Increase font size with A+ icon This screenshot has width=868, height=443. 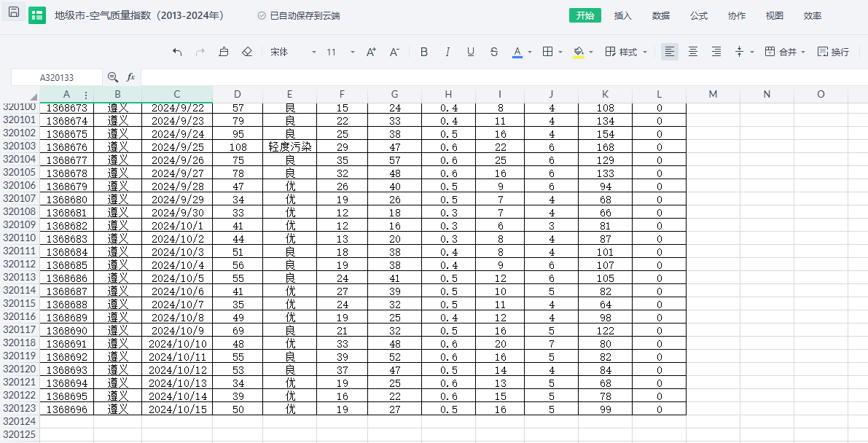pyautogui.click(x=372, y=52)
